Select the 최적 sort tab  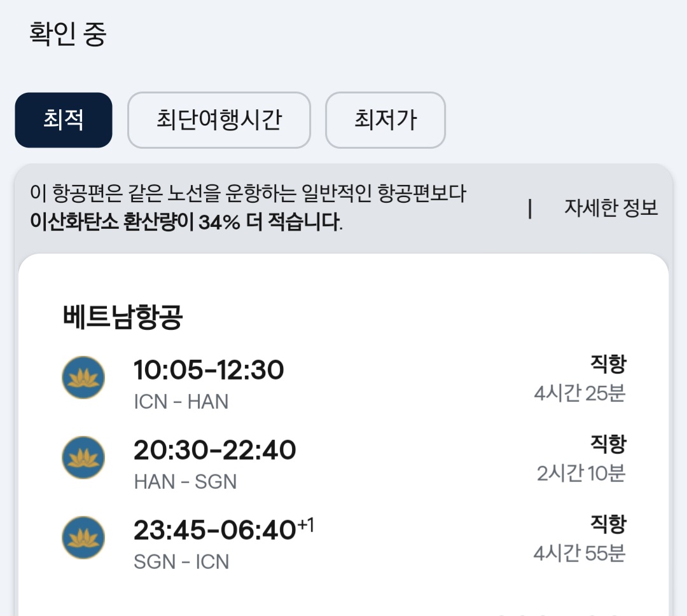(64, 120)
